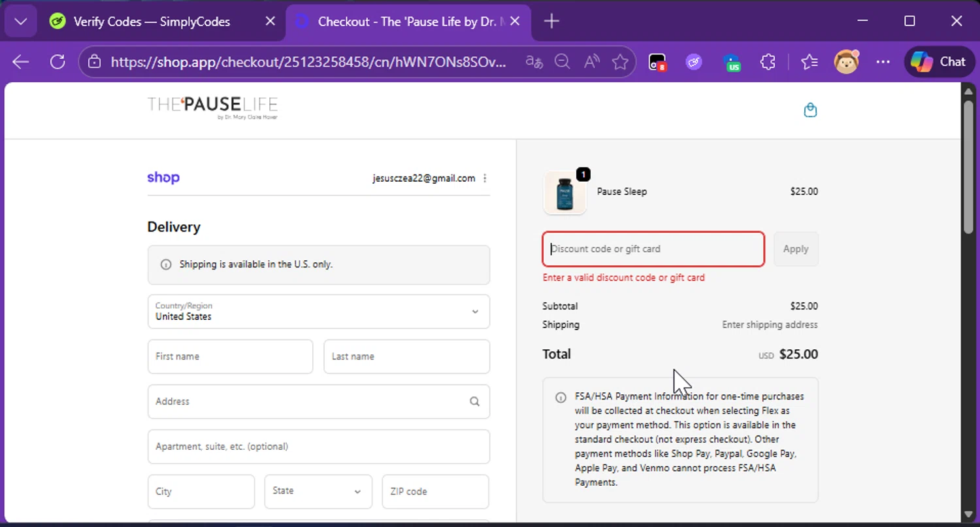Open the shopping bag cart icon
The image size is (980, 527).
click(x=810, y=110)
